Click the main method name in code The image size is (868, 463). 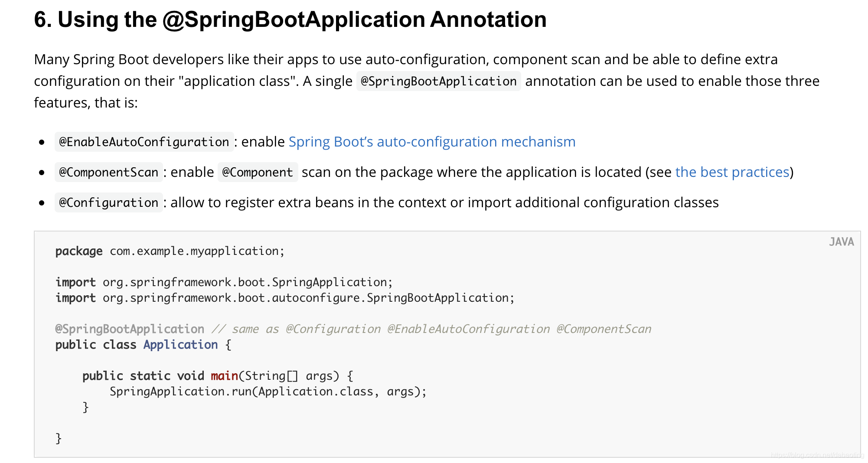(x=224, y=376)
